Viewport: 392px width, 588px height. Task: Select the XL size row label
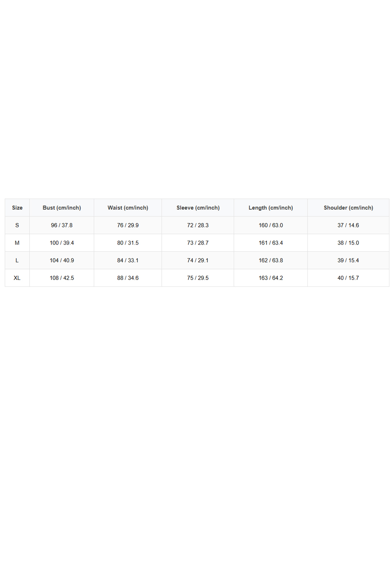pyautogui.click(x=17, y=278)
